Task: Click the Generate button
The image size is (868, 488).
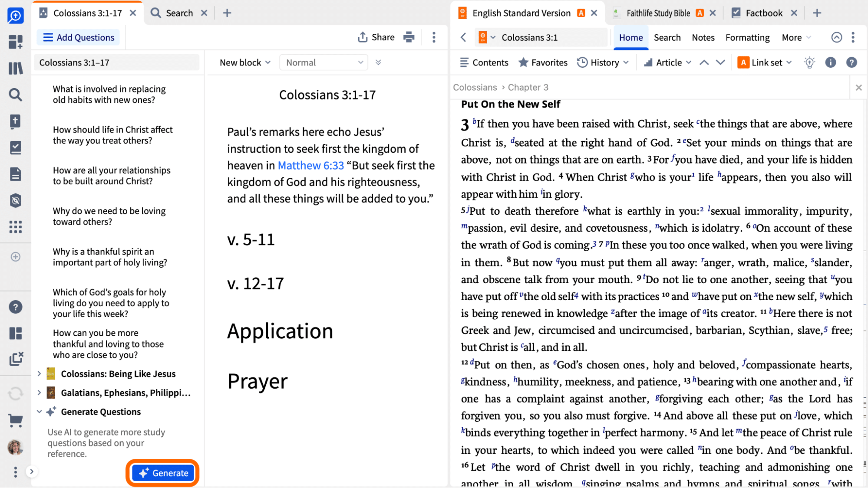Action: [163, 473]
